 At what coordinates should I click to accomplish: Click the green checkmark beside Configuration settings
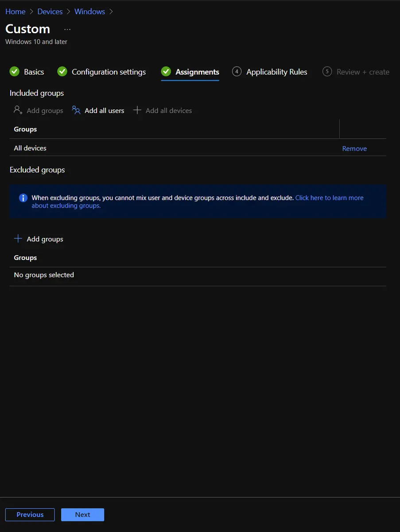point(62,72)
